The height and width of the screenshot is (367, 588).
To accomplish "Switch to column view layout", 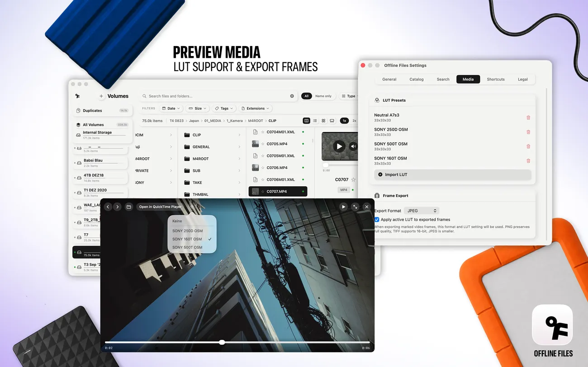I will tap(307, 121).
